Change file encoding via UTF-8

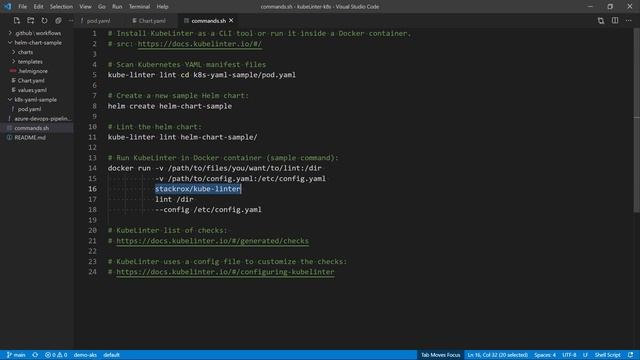pyautogui.click(x=569, y=355)
